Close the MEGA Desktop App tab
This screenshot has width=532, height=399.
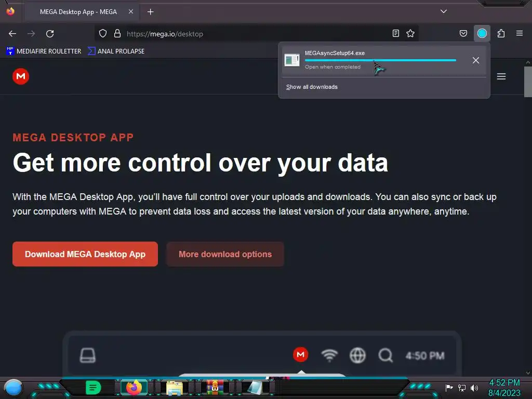click(131, 11)
